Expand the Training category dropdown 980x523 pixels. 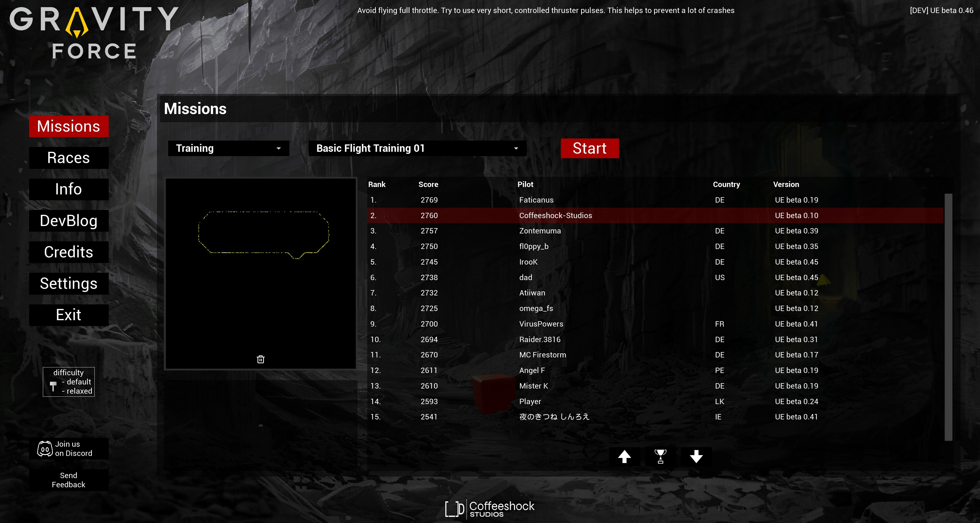pyautogui.click(x=229, y=148)
